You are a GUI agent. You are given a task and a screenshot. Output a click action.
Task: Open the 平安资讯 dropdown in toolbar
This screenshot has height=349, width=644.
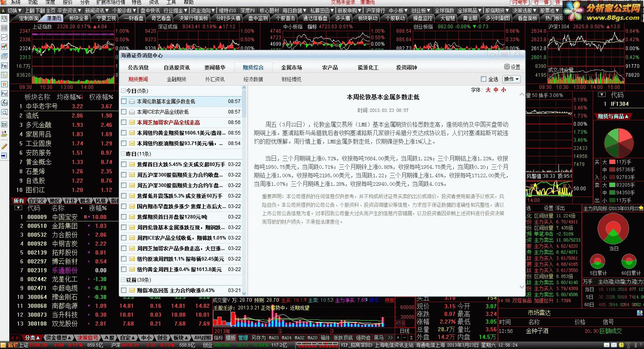[70, 11]
